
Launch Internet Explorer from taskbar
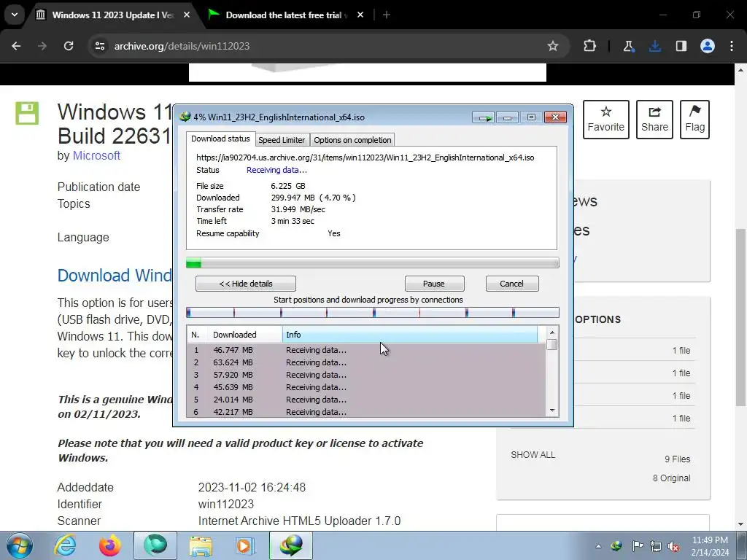click(x=65, y=545)
